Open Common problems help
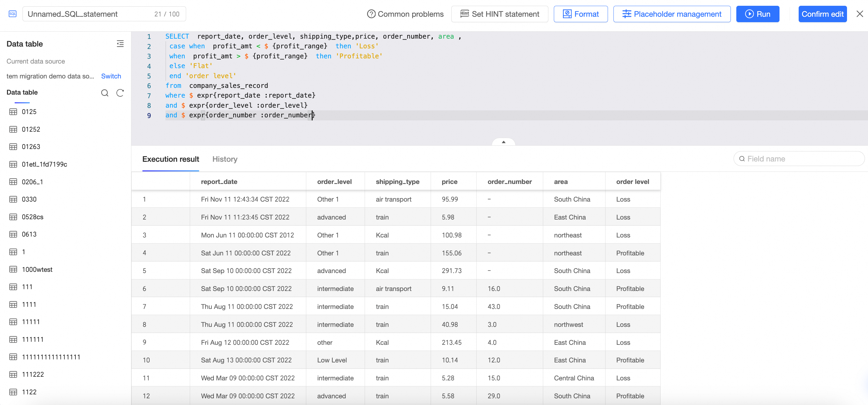Viewport: 868px width, 405px height. (405, 14)
